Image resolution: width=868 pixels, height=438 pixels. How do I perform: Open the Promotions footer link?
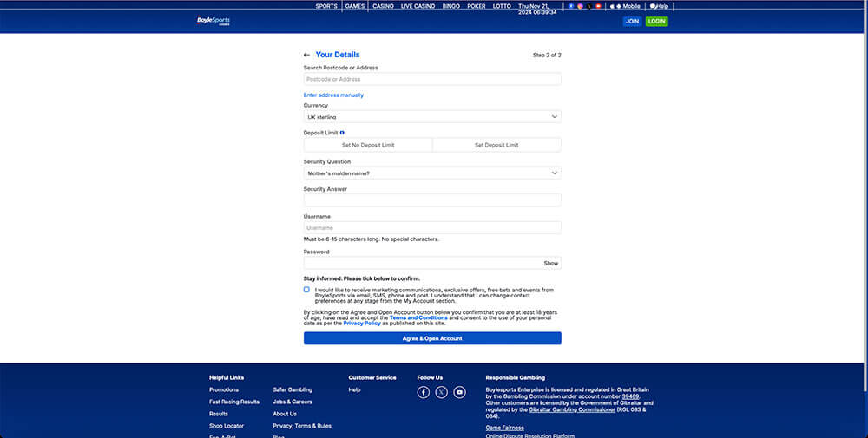(x=224, y=390)
